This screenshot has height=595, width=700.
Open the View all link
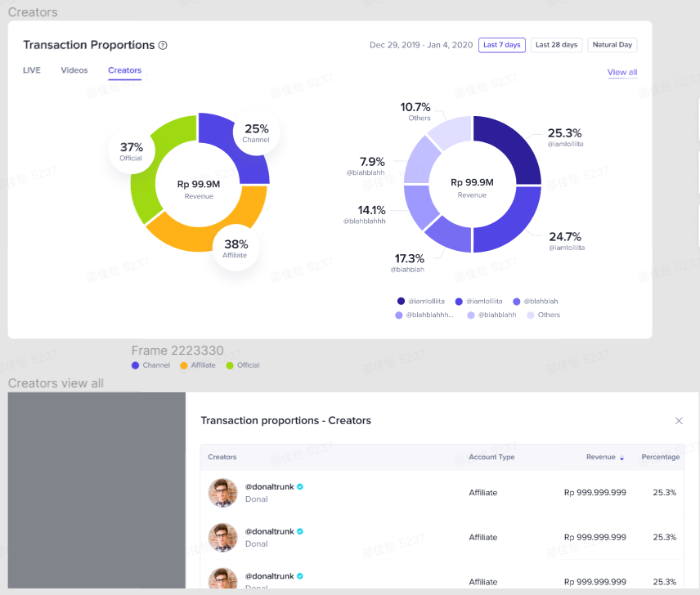[x=621, y=73]
